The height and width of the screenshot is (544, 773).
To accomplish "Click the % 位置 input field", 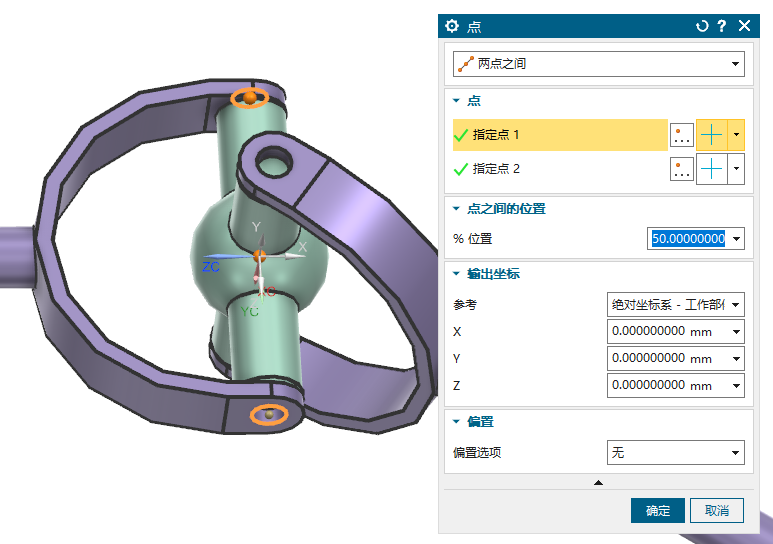I will tap(688, 239).
